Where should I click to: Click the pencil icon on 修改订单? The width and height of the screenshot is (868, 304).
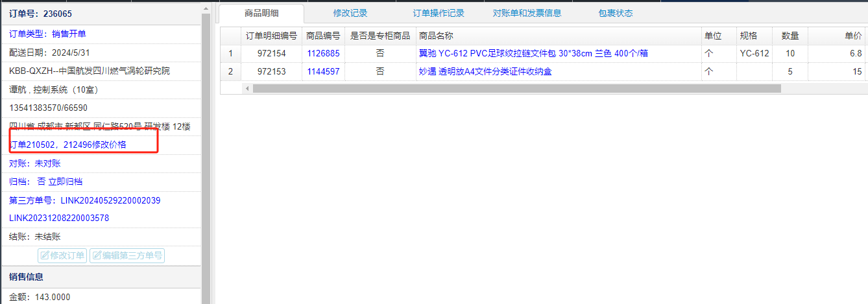click(45, 255)
